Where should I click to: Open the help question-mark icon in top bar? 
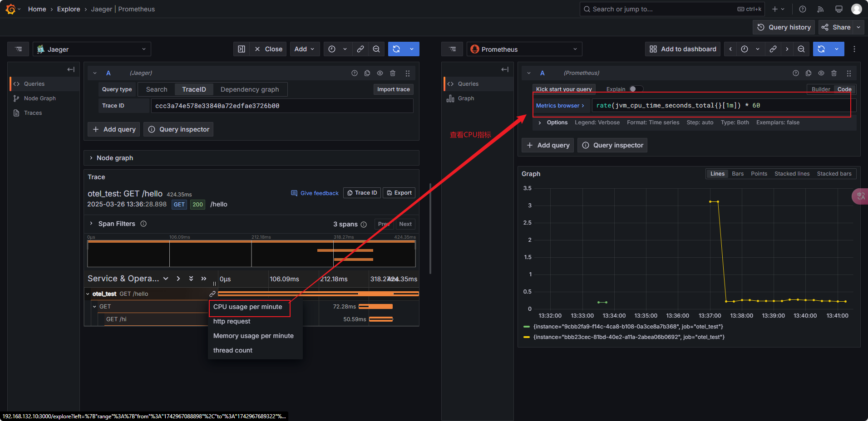[803, 9]
